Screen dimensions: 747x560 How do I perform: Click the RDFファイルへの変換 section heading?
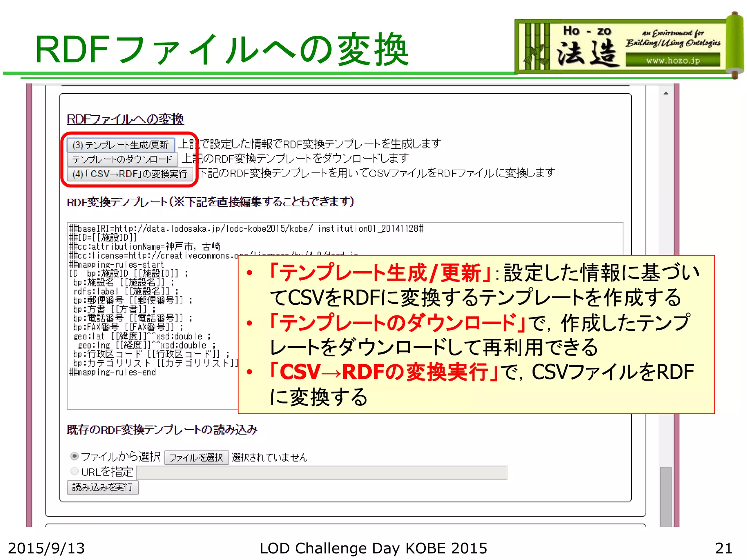click(x=125, y=119)
